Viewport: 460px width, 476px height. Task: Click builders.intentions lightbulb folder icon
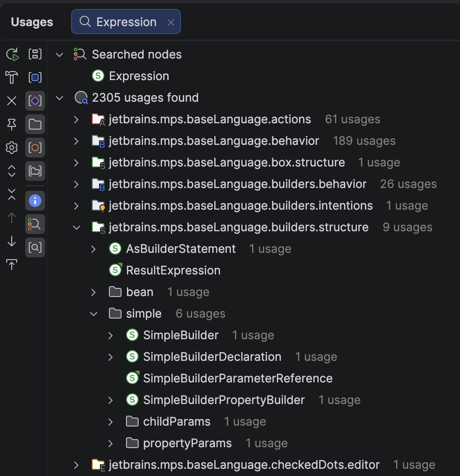click(x=99, y=206)
